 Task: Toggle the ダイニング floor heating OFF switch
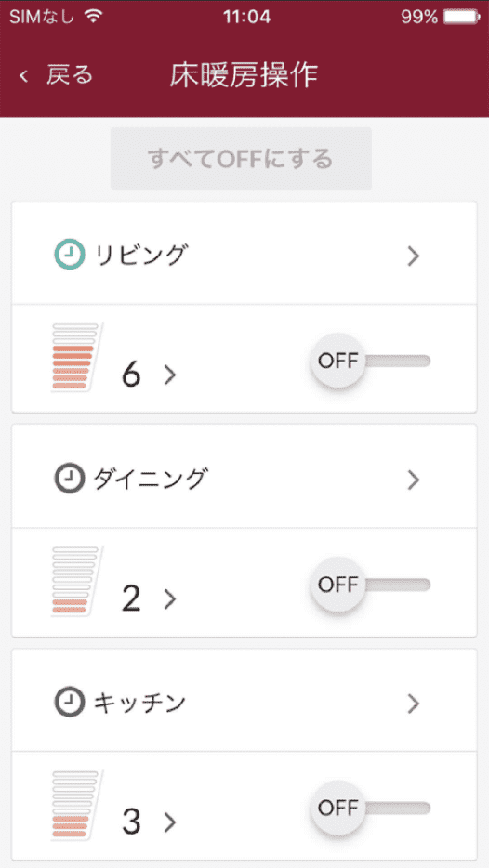click(x=370, y=585)
